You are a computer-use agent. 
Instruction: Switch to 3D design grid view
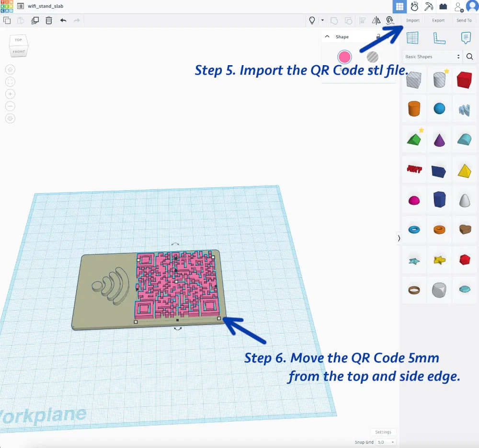[399, 6]
